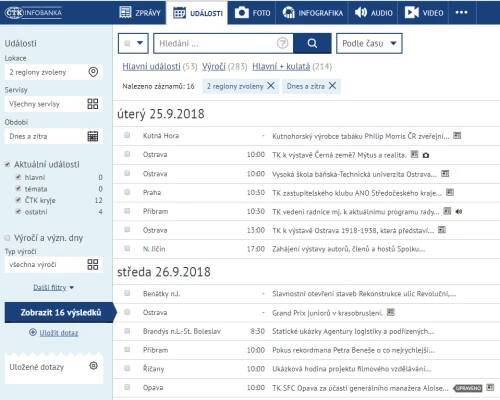
Task: Open the calendar icon in Období field
Action: 93,136
